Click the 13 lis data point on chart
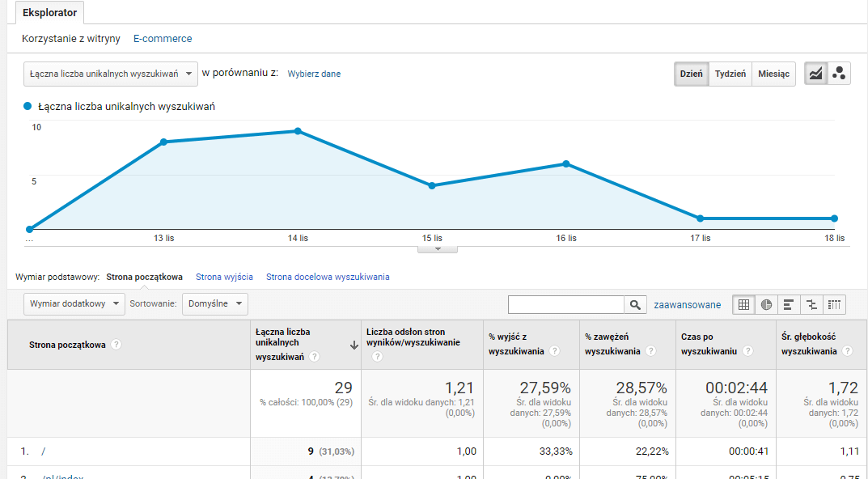This screenshot has width=868, height=479. [164, 142]
